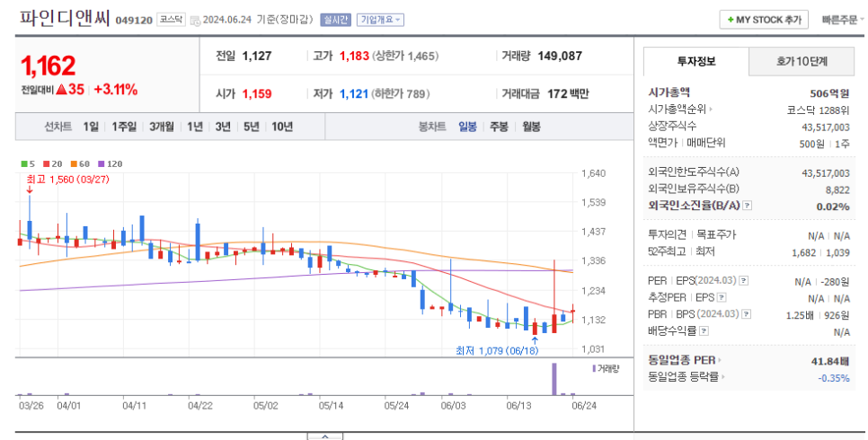Click the red 20-day moving average legend
Image resolution: width=868 pixels, height=440 pixels.
[52, 163]
